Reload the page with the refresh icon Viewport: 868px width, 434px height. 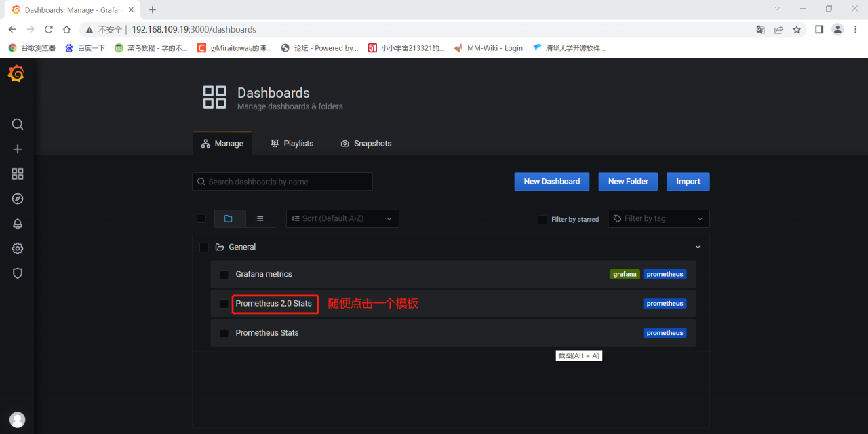point(49,30)
